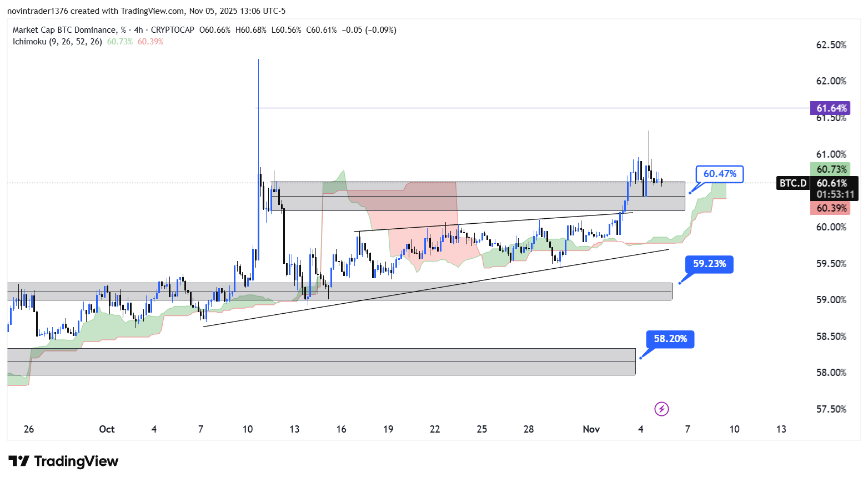The height and width of the screenshot is (482, 868).
Task: Click the Nov label on the date axis
Action: pyautogui.click(x=591, y=429)
